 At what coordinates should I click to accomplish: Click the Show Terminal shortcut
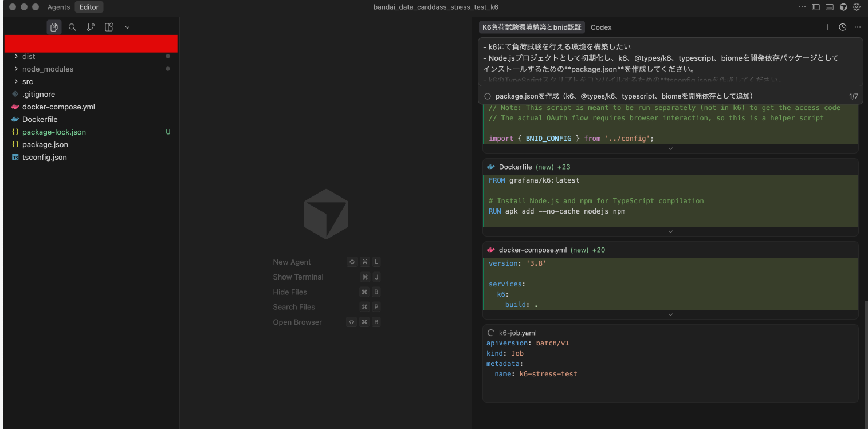coord(327,277)
